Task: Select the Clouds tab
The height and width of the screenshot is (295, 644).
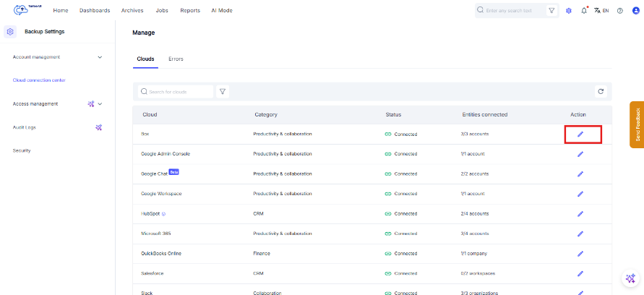Action: pyautogui.click(x=145, y=59)
